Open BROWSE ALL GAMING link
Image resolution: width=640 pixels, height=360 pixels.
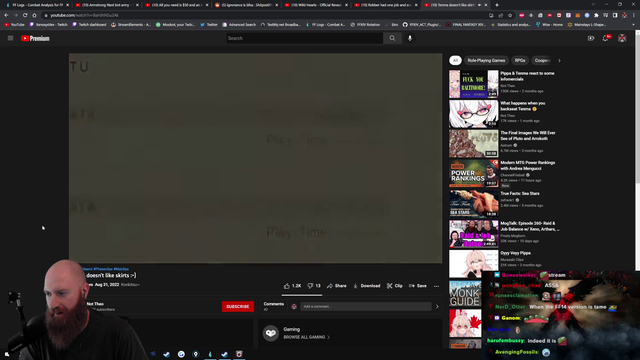pos(307,337)
